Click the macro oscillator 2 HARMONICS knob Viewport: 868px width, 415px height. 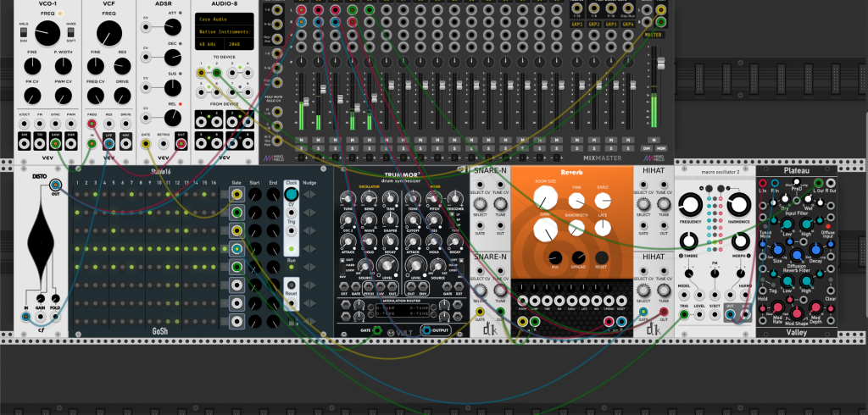739,205
